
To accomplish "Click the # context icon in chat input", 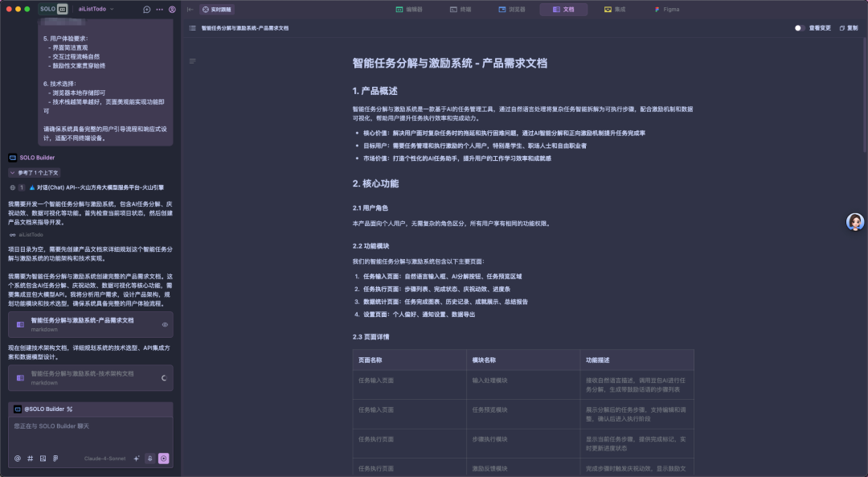I will [30, 458].
